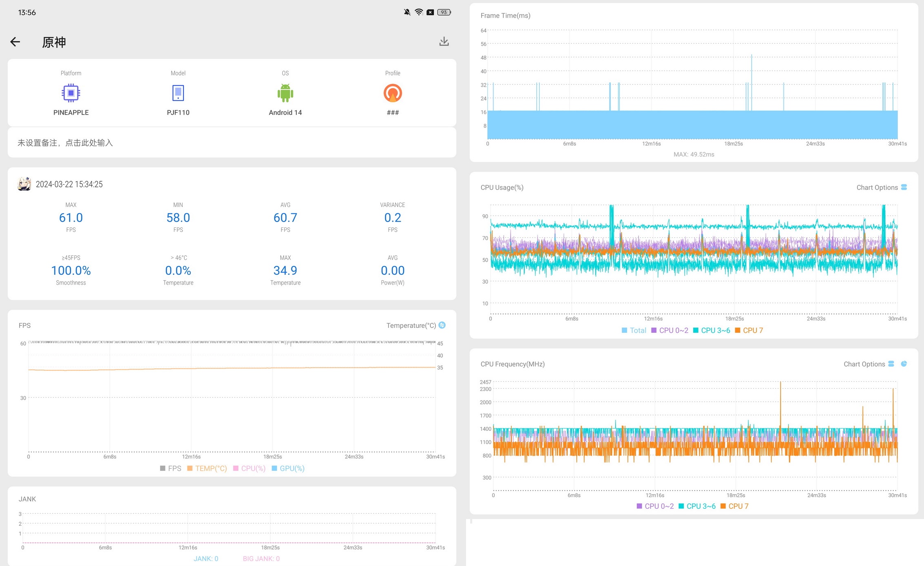The image size is (924, 566).
Task: Go back with the arrow icon
Action: pyautogui.click(x=15, y=42)
